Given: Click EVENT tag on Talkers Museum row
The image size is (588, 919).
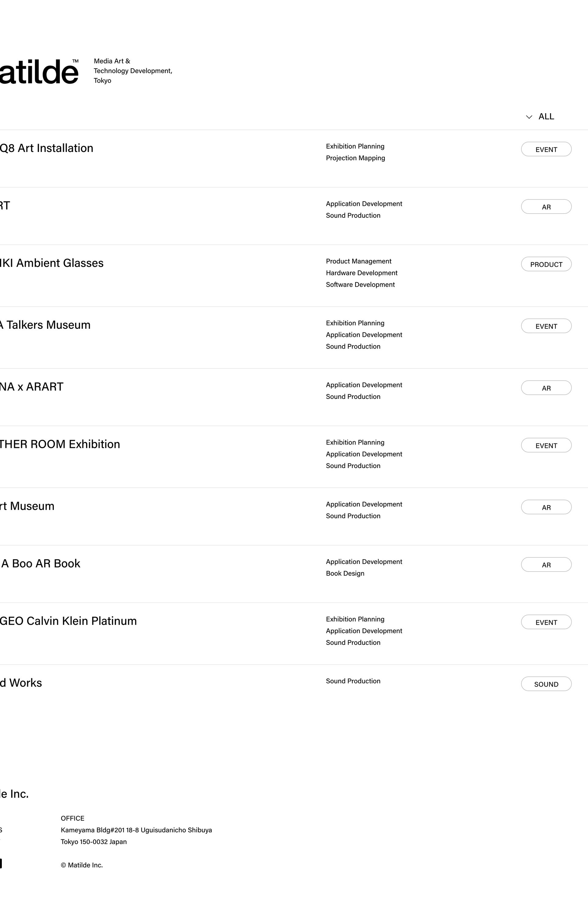Looking at the screenshot, I should coord(546,326).
